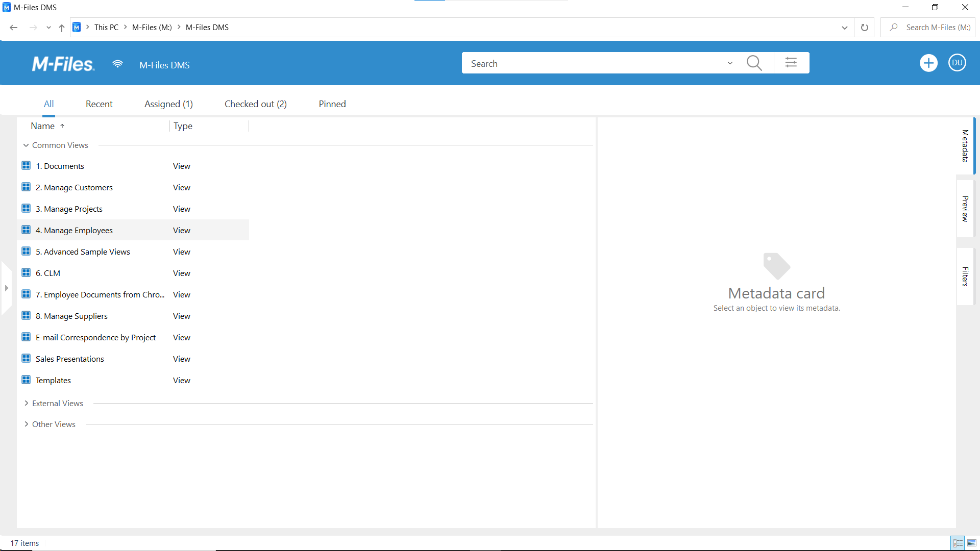Sort by the Type column header

pos(183,126)
